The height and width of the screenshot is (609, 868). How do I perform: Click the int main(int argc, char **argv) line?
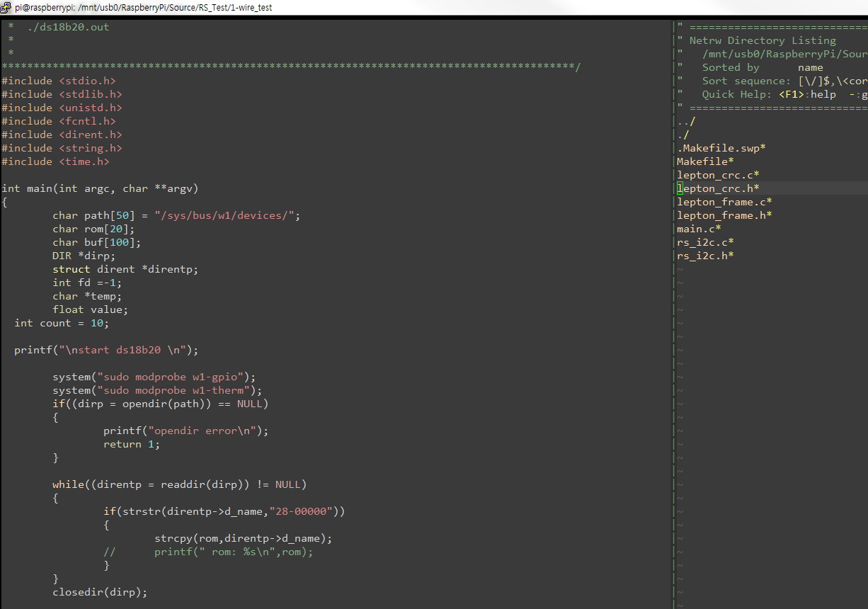(100, 188)
